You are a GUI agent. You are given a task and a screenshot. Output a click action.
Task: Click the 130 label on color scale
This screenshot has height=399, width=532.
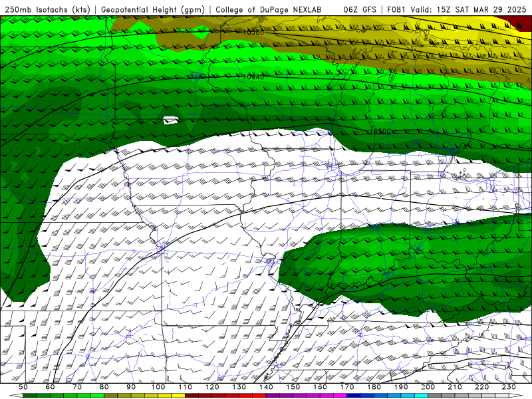[x=239, y=387]
